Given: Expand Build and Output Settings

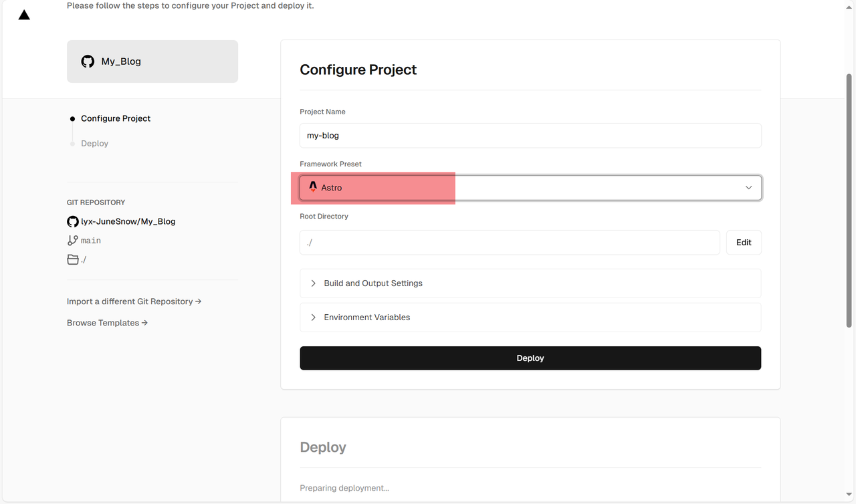Looking at the screenshot, I should click(x=530, y=283).
